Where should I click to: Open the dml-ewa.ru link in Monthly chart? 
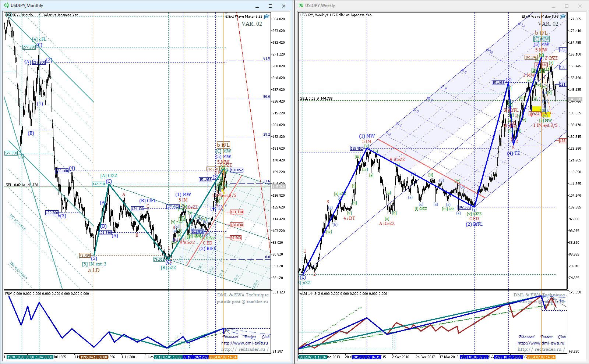pos(244,343)
